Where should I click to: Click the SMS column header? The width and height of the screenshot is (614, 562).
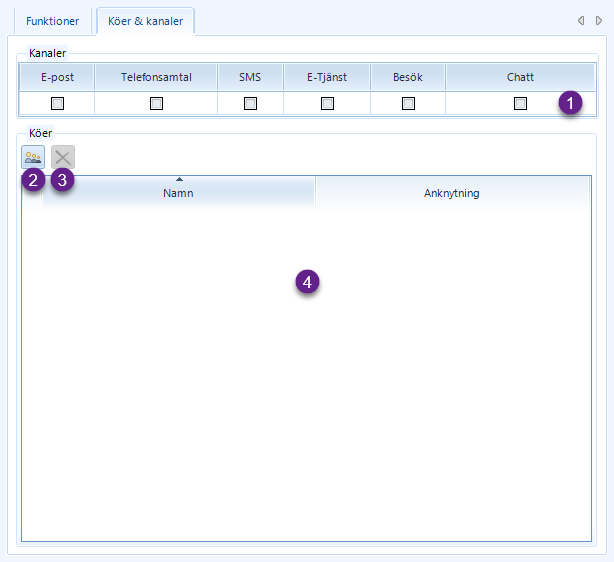(x=250, y=77)
